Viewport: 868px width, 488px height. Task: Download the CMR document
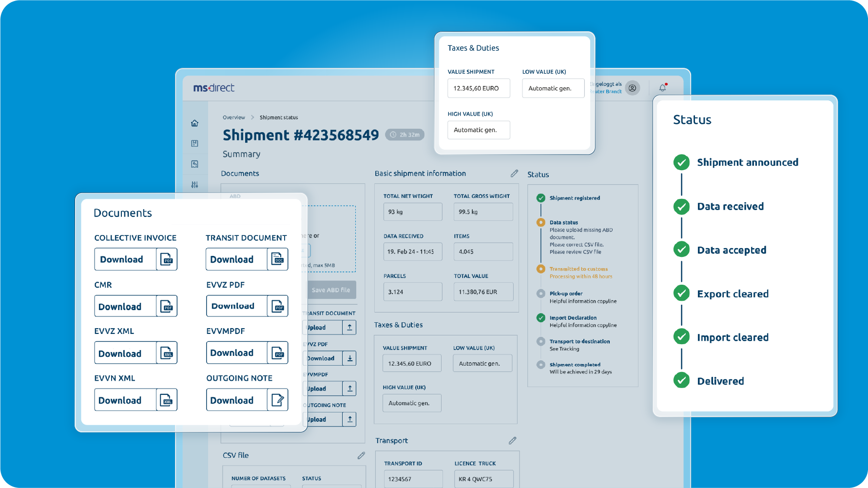coord(135,306)
